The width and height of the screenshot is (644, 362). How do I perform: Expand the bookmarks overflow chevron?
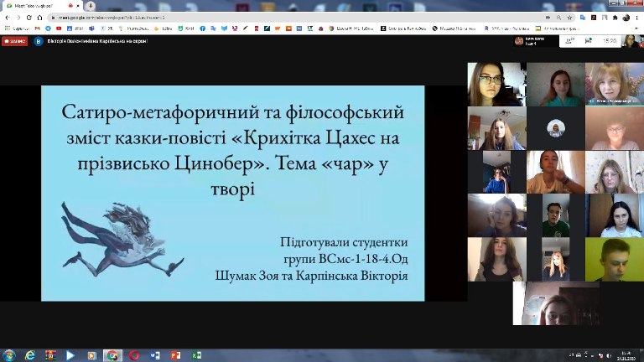637,28
